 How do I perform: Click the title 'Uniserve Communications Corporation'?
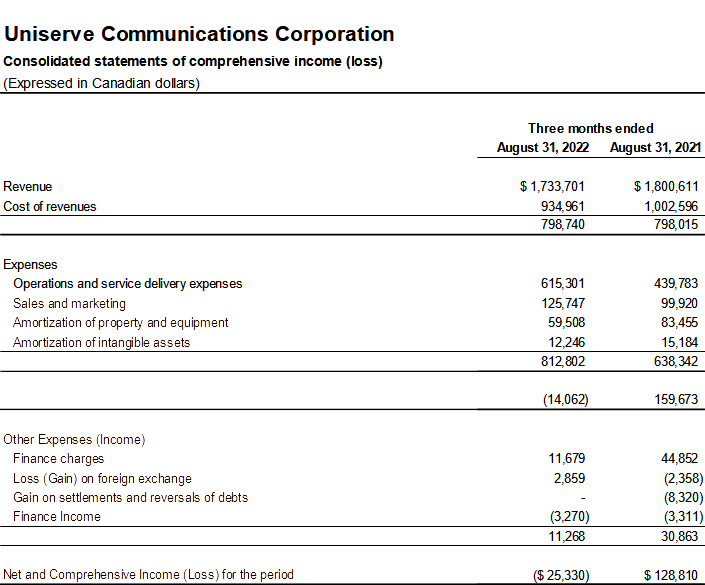199,34
